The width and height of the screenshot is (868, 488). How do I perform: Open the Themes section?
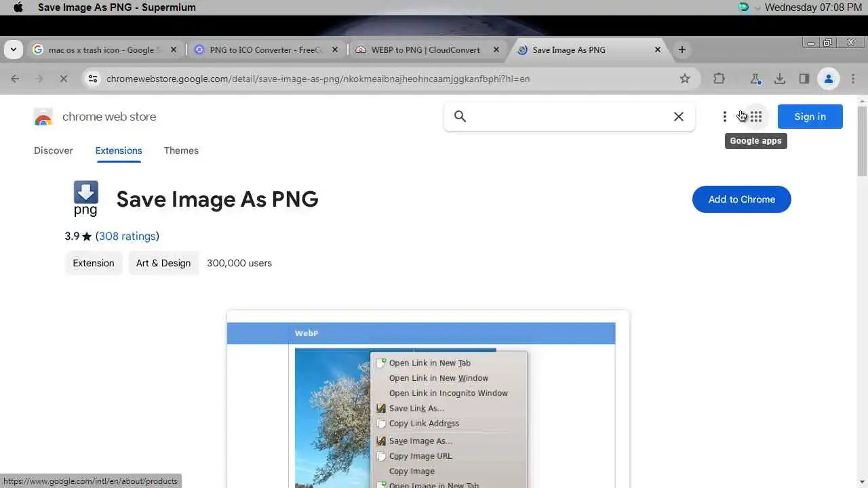(x=181, y=150)
